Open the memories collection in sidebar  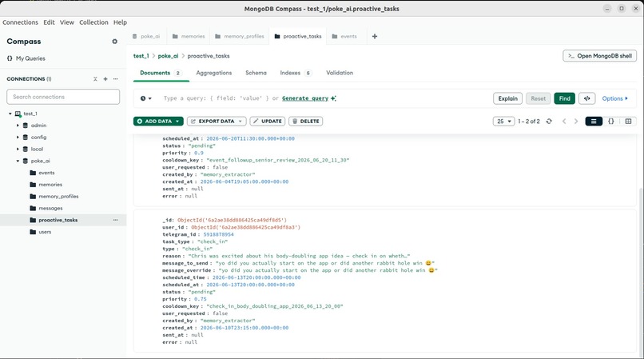tap(50, 185)
